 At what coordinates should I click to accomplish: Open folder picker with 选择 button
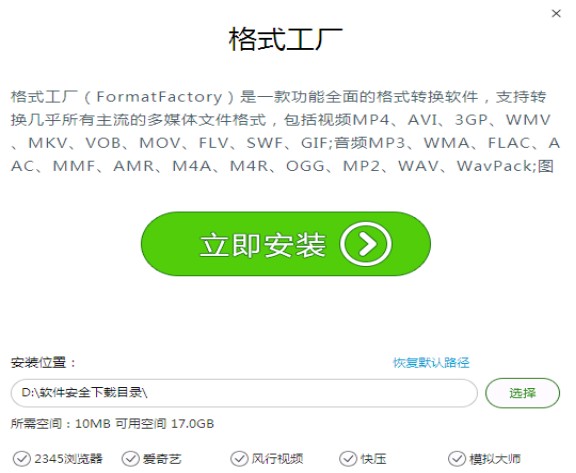coord(522,393)
